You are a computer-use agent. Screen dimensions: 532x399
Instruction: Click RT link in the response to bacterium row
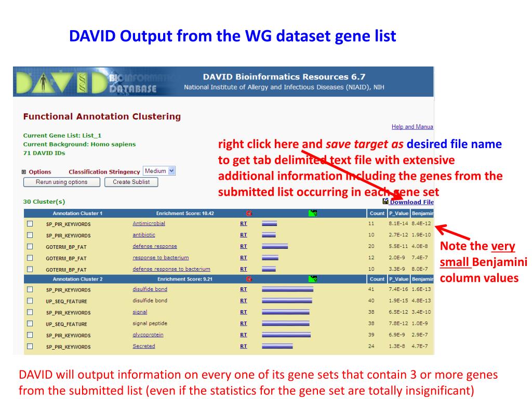click(244, 258)
